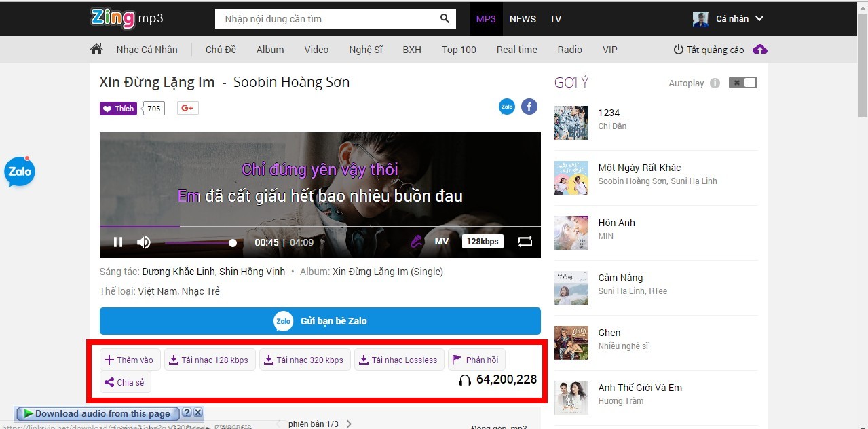Mute the player volume speaker icon

[x=144, y=242]
